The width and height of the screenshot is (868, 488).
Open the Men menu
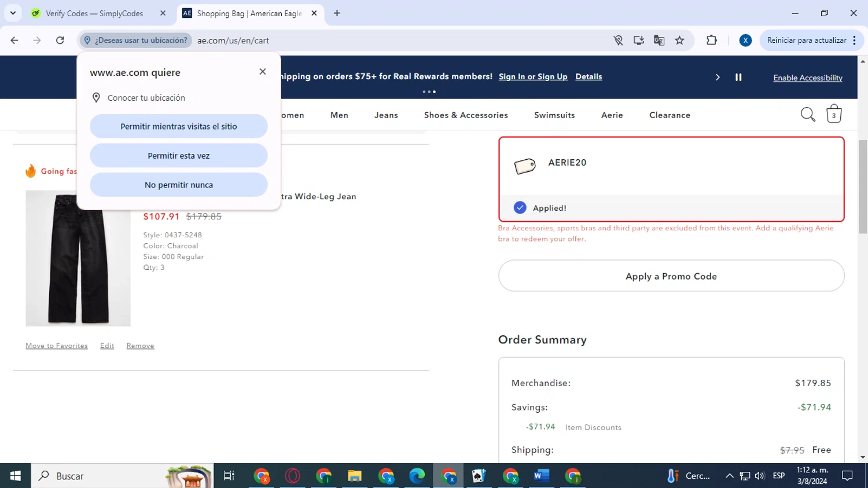tap(339, 115)
